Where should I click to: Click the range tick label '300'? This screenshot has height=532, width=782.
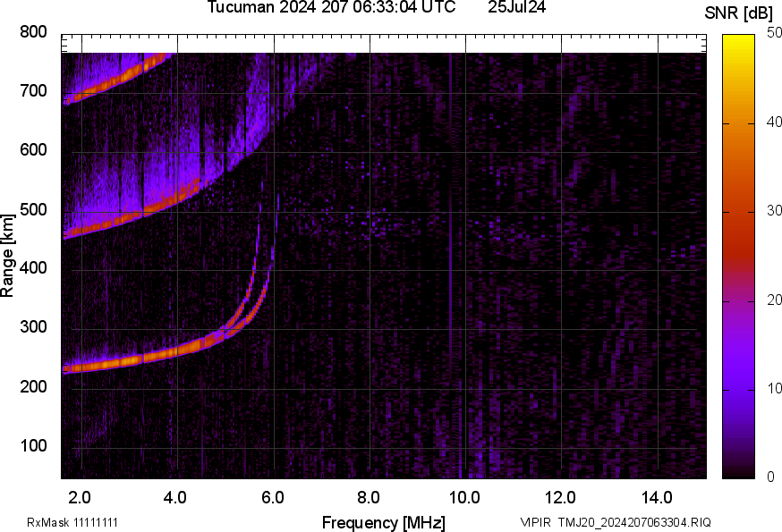click(x=33, y=327)
